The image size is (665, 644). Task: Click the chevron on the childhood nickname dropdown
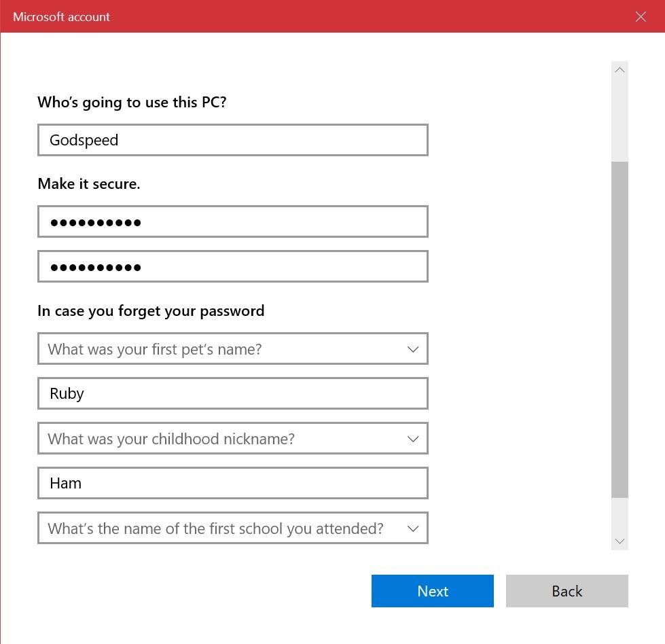pos(413,438)
